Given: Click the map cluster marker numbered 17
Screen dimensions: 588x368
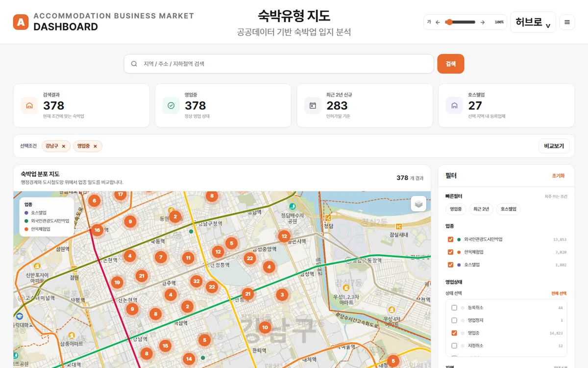Looking at the screenshot, I should point(120,195).
